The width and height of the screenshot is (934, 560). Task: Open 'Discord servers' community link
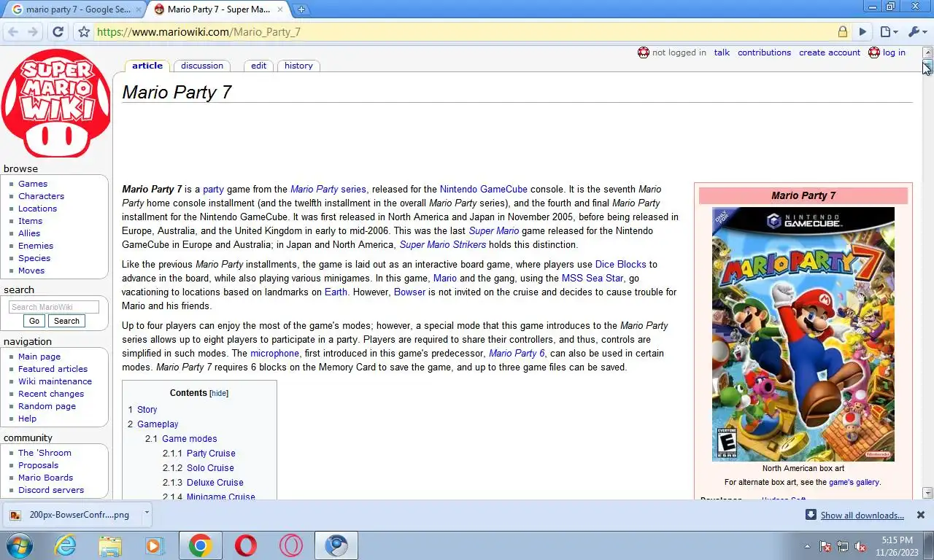[x=51, y=490]
